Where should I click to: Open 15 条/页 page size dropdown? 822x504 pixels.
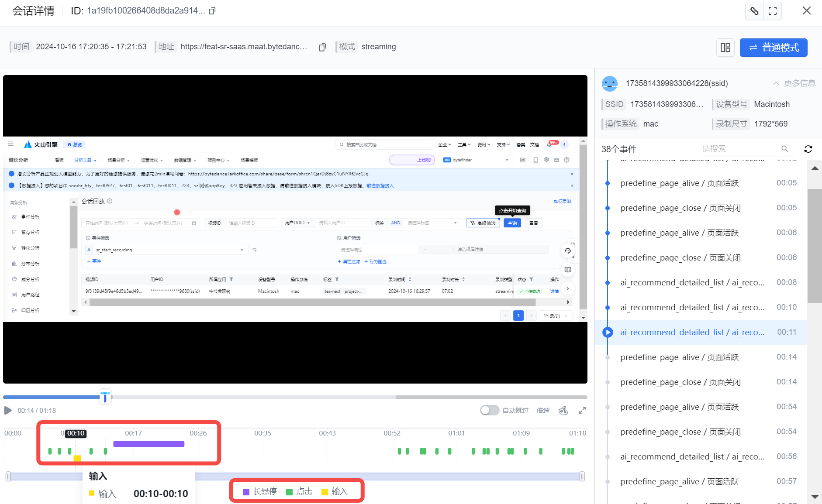click(555, 315)
